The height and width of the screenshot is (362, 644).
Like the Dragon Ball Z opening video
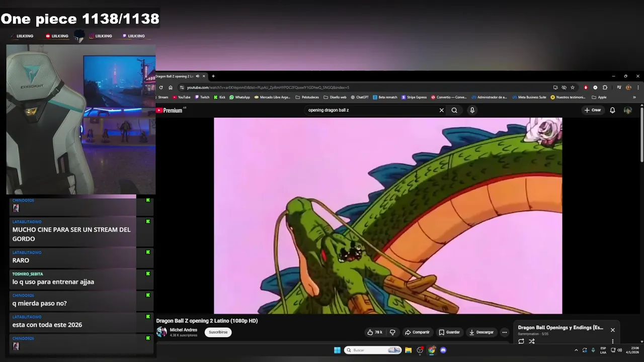[375, 332]
